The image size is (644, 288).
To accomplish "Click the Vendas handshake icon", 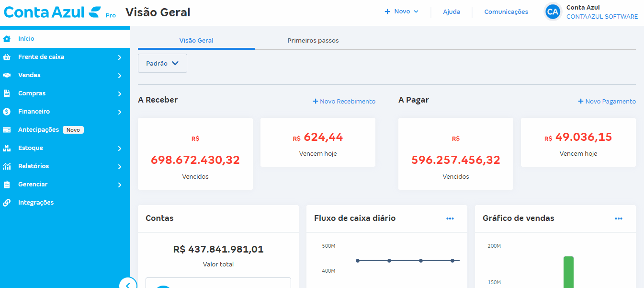I will click(x=7, y=75).
